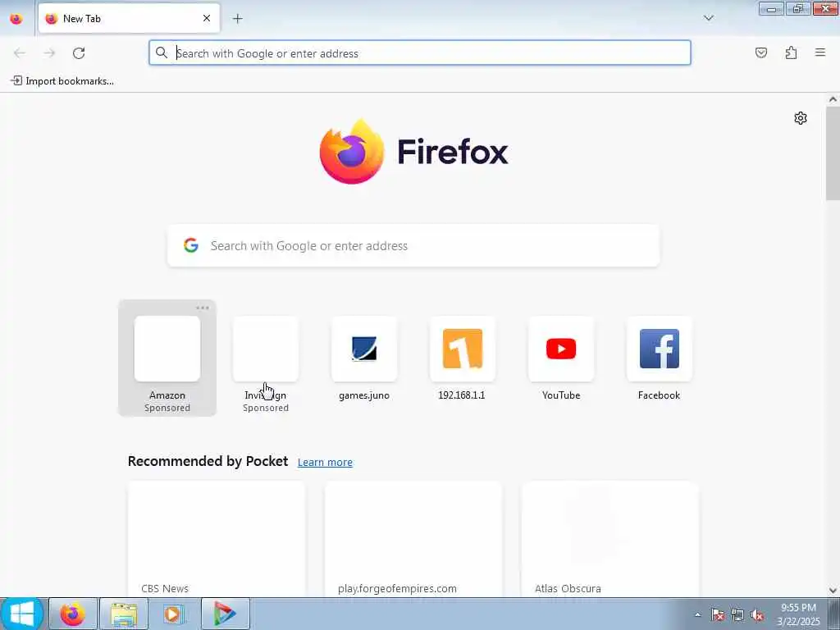Open the Firefox application menu

(820, 52)
